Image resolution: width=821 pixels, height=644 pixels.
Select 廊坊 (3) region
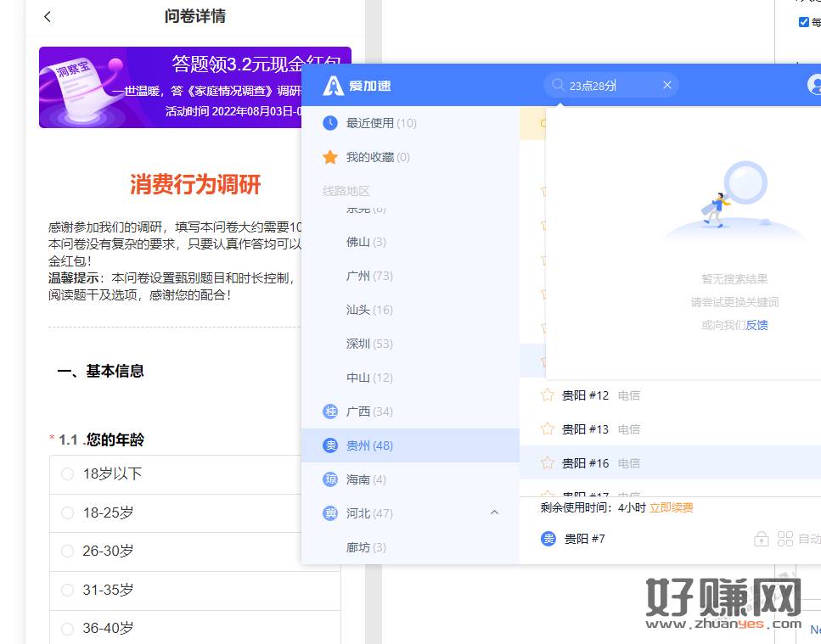[x=411, y=547]
